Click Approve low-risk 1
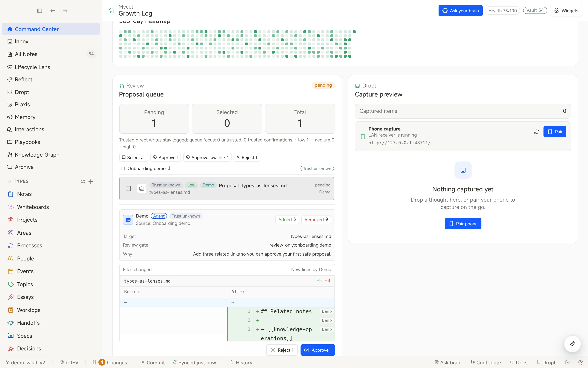Image resolution: width=588 pixels, height=368 pixels. coord(207,157)
